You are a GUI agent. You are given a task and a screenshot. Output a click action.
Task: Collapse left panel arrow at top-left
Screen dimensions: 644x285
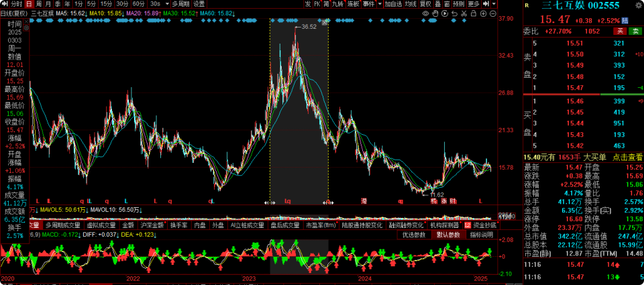pos(5,4)
